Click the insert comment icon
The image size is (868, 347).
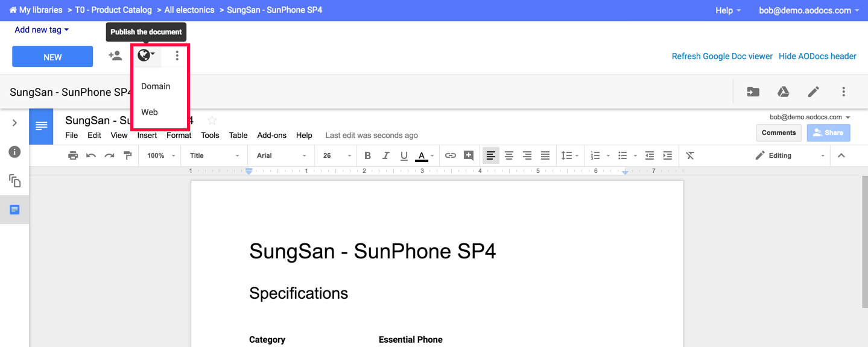[x=469, y=155]
